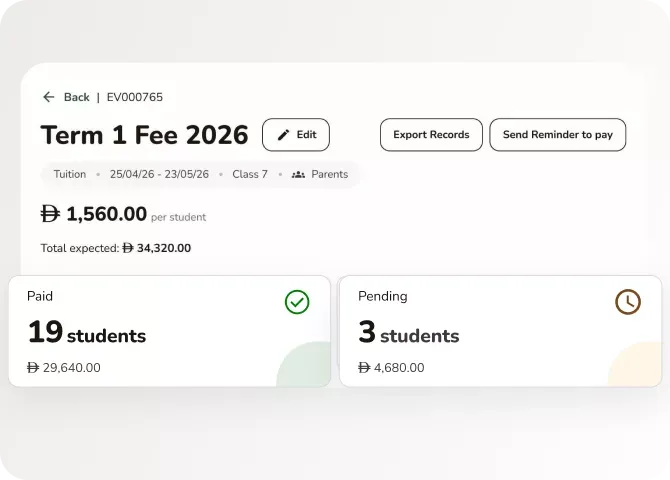670x480 pixels.
Task: Click the Parents group icon
Action: [x=298, y=174]
